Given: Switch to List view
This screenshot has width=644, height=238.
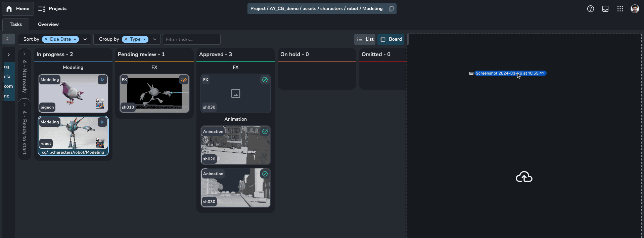Looking at the screenshot, I should [x=365, y=39].
